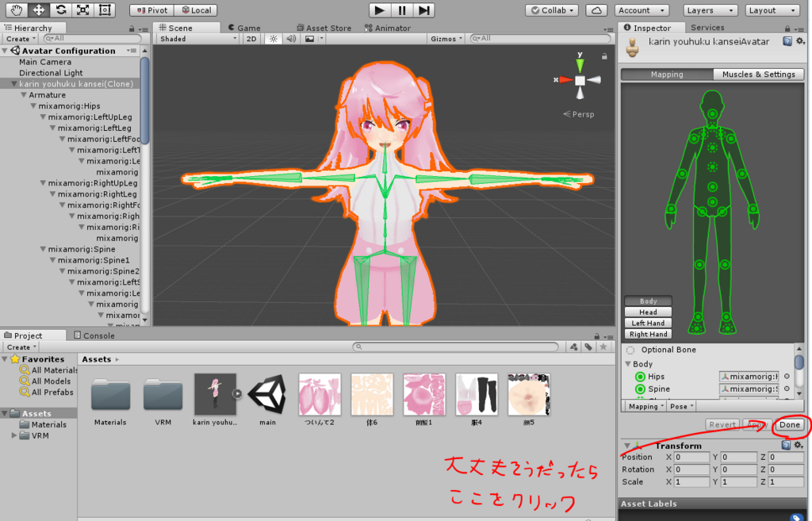The height and width of the screenshot is (521, 812).
Task: Switch to Muscles & Settings tab
Action: (x=758, y=74)
